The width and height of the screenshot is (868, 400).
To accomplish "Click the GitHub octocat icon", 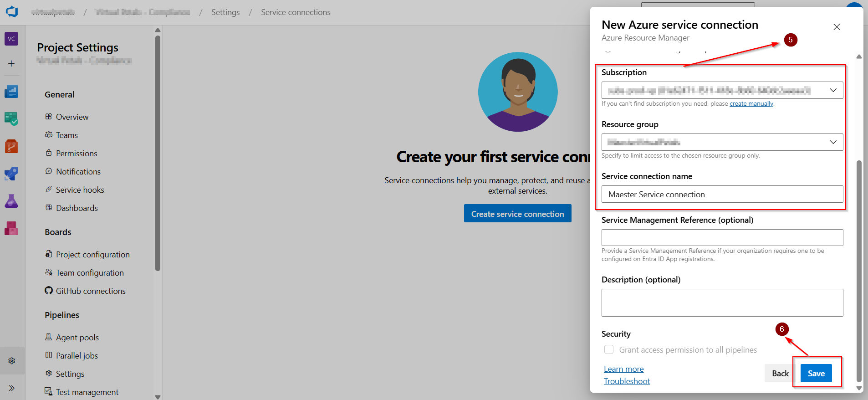I will (49, 291).
